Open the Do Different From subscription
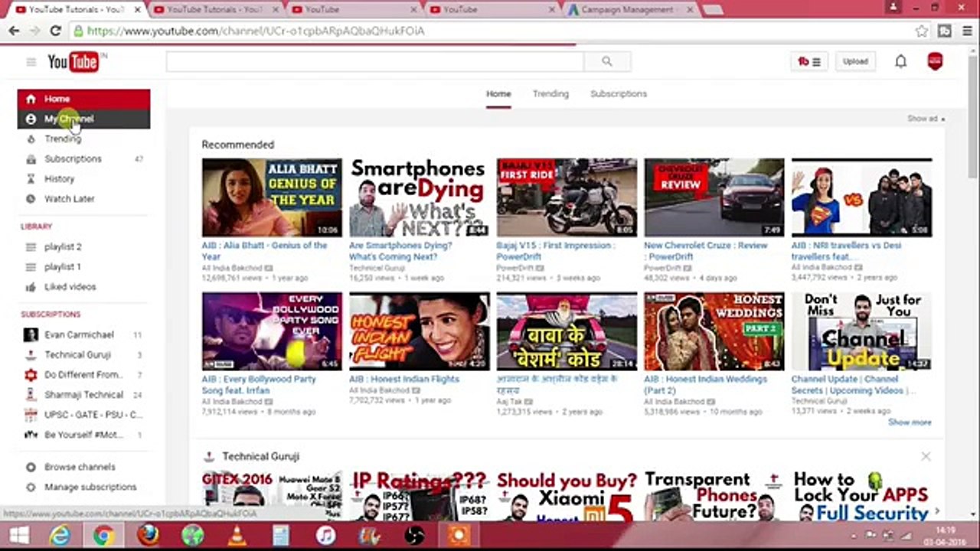Image resolution: width=980 pixels, height=551 pixels. click(83, 374)
